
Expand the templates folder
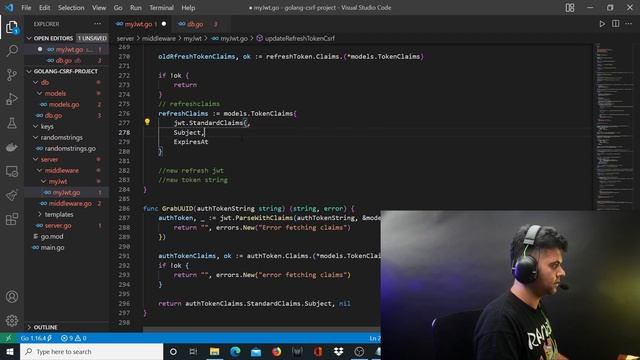click(40, 214)
